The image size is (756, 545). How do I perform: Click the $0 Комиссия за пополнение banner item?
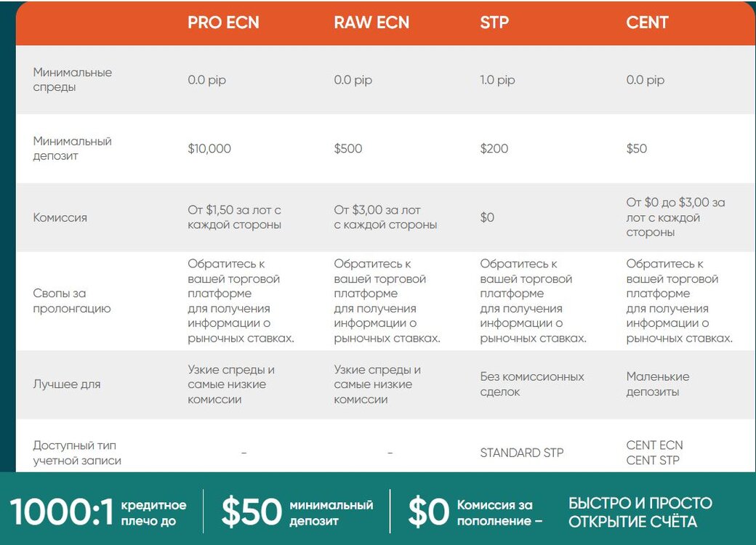[x=475, y=512]
